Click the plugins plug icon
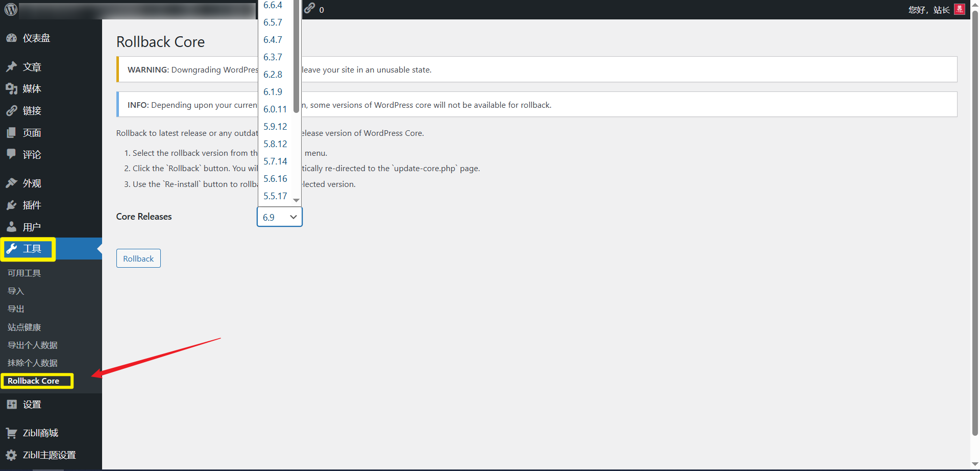Viewport: 980px width, 471px height. tap(11, 205)
